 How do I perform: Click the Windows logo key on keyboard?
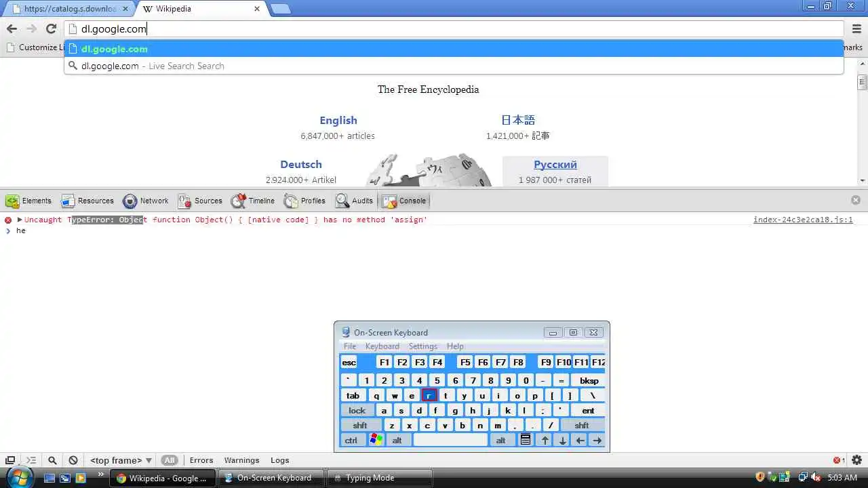[x=376, y=440]
